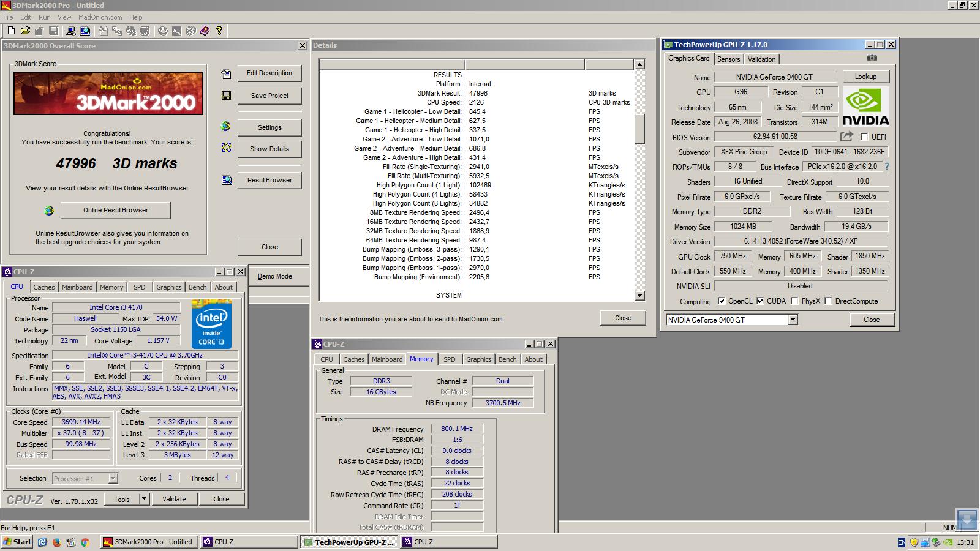Switch to Mainboard tab in left CPU-Z window
Screen dimensions: 980x551
[x=77, y=287]
